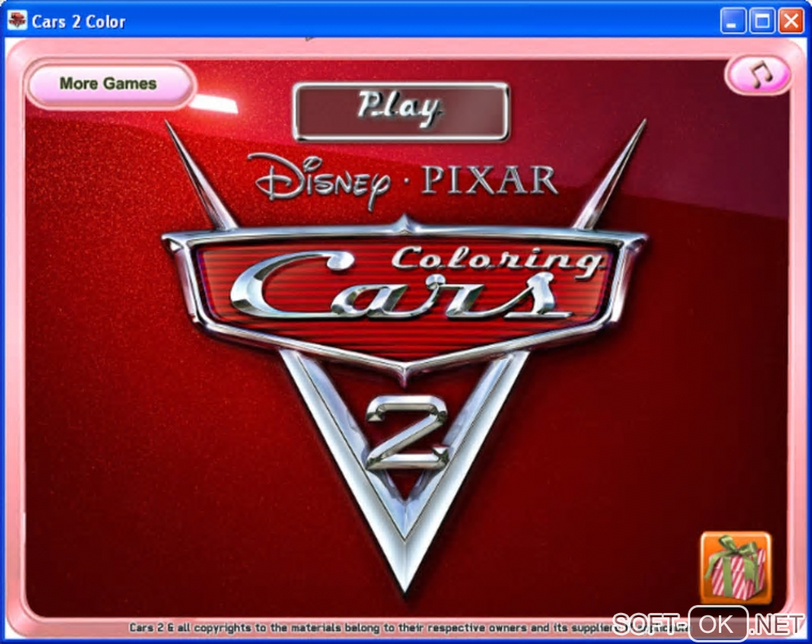This screenshot has width=812, height=644.
Task: Maximize the Cars 2 Color window
Action: [x=762, y=21]
